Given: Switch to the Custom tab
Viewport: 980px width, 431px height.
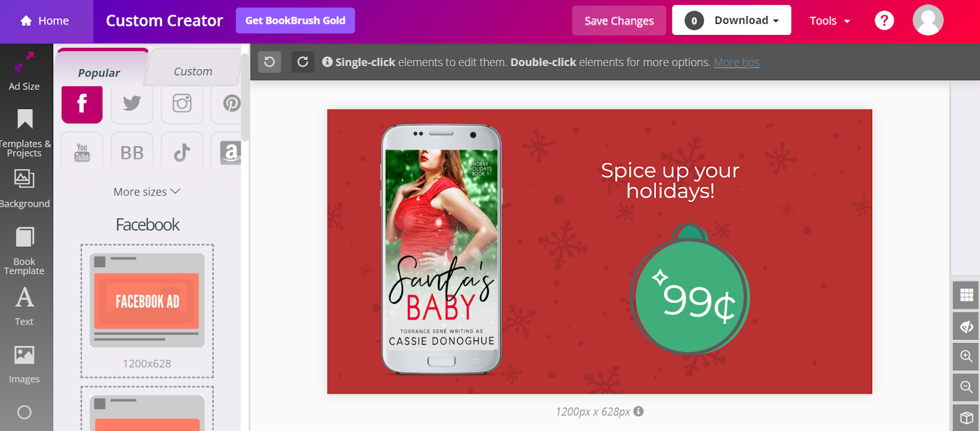Looking at the screenshot, I should (x=193, y=72).
